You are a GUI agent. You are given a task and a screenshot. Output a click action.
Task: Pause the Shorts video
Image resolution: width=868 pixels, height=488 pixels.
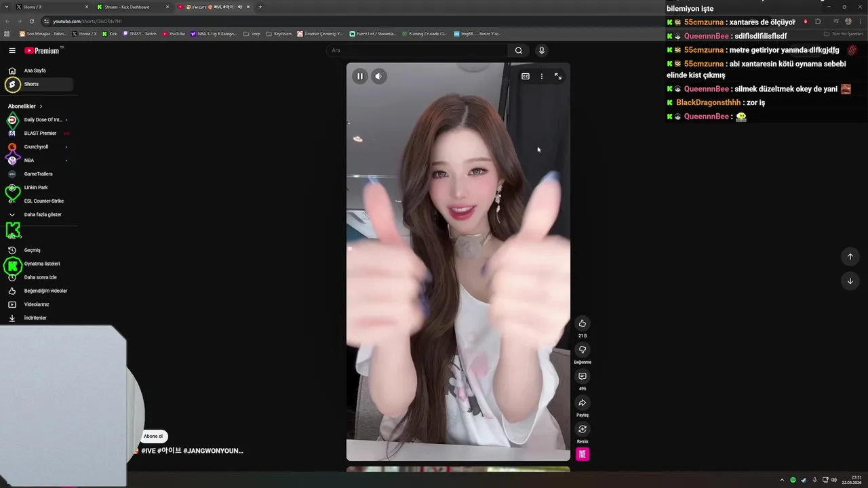tap(360, 77)
